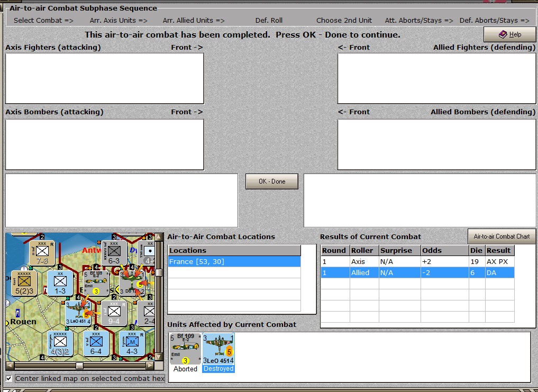Screen dimensions: 538x392
Task: Click the gray 6-3 infantry corps counter
Action: [x=114, y=253]
